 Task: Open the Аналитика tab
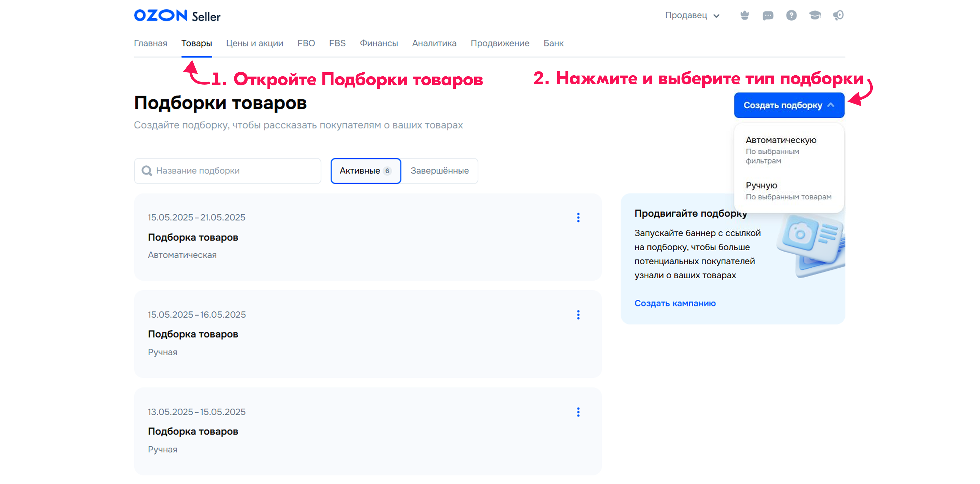pos(434,43)
